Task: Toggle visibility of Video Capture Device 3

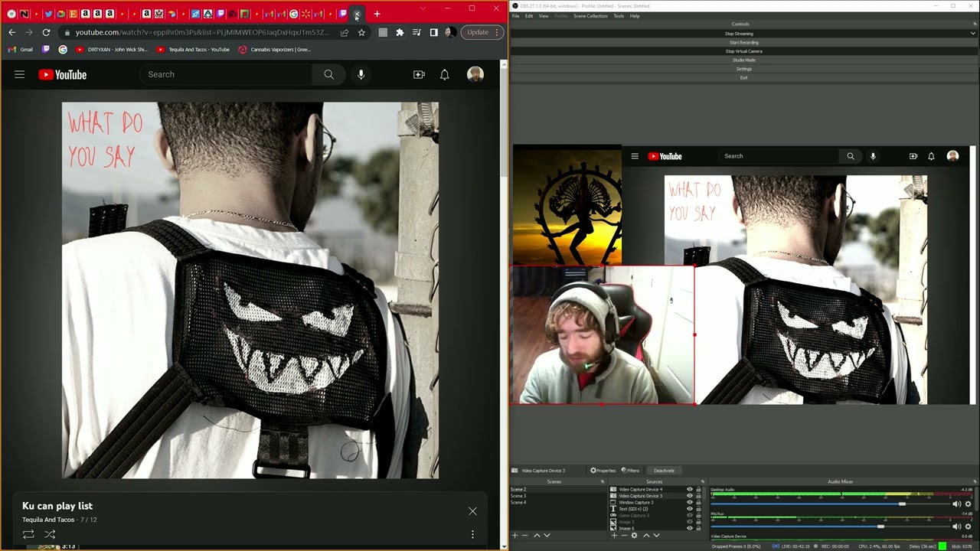Action: tap(690, 496)
